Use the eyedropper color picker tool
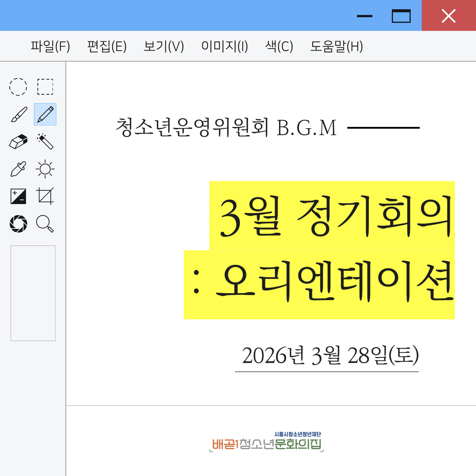 click(x=18, y=169)
